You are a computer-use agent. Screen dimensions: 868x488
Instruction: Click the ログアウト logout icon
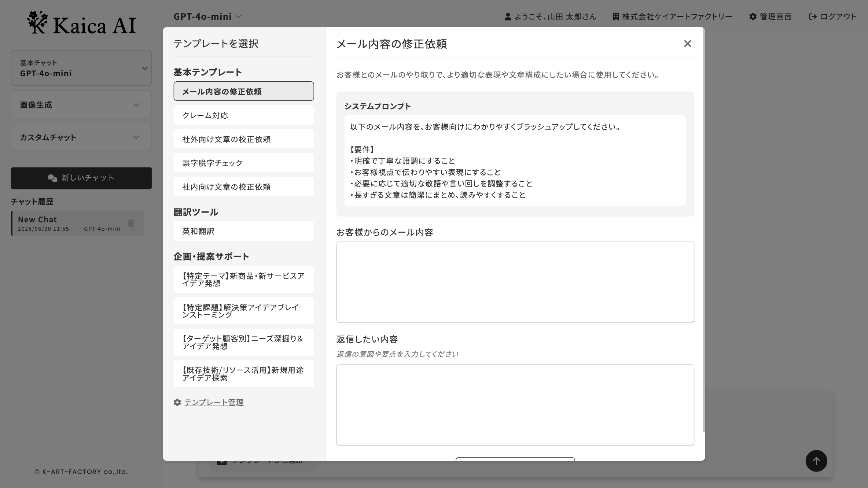(813, 16)
